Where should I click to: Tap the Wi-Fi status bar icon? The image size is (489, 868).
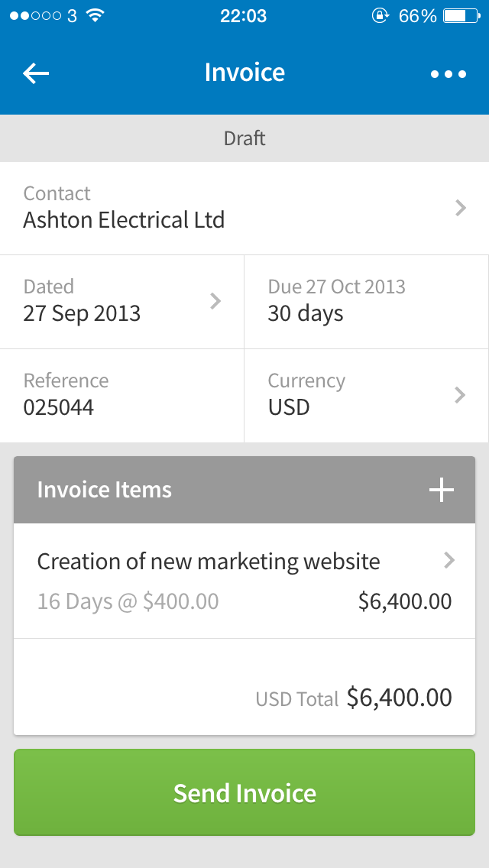pos(95,15)
